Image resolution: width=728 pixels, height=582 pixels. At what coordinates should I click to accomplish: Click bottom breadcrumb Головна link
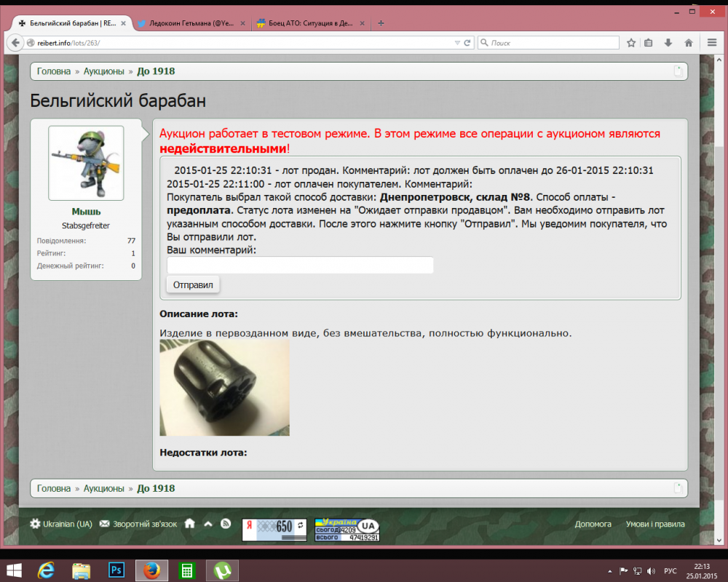(x=54, y=489)
